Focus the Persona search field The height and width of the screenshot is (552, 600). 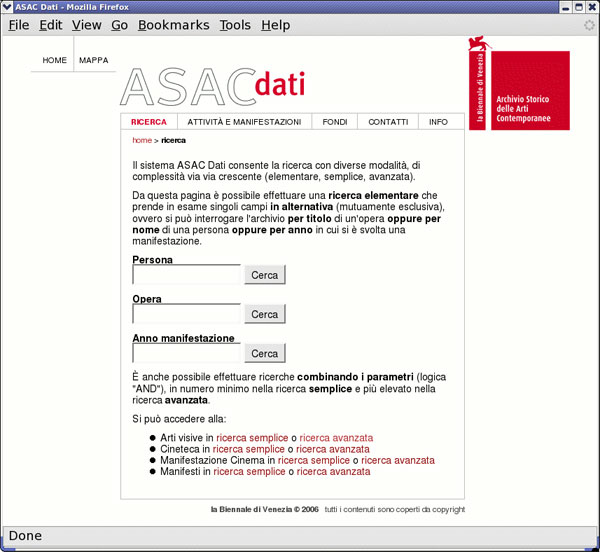tap(186, 275)
